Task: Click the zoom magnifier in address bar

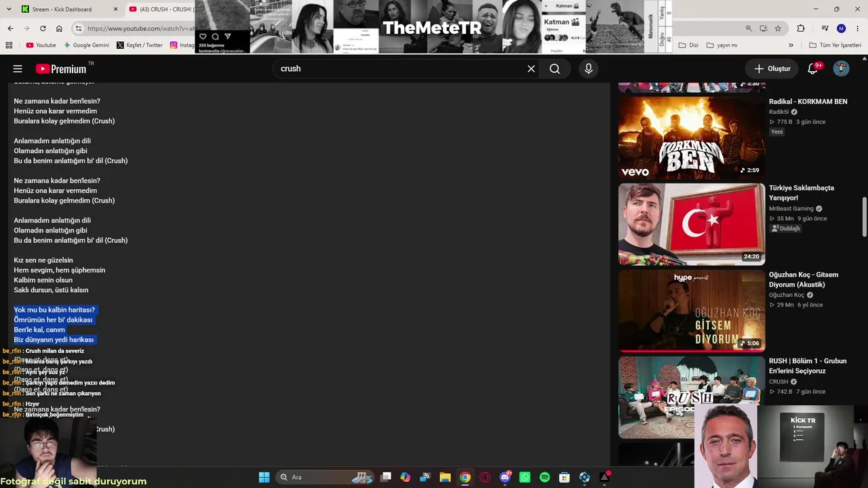Action: click(x=749, y=28)
